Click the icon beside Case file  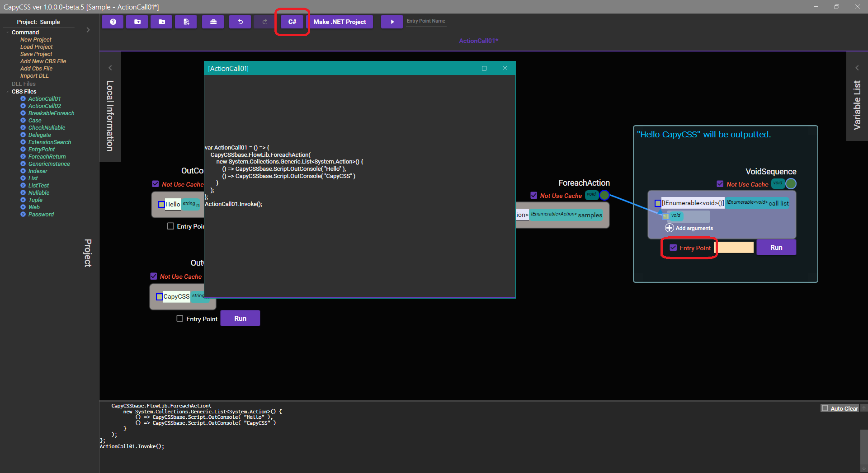(23, 120)
